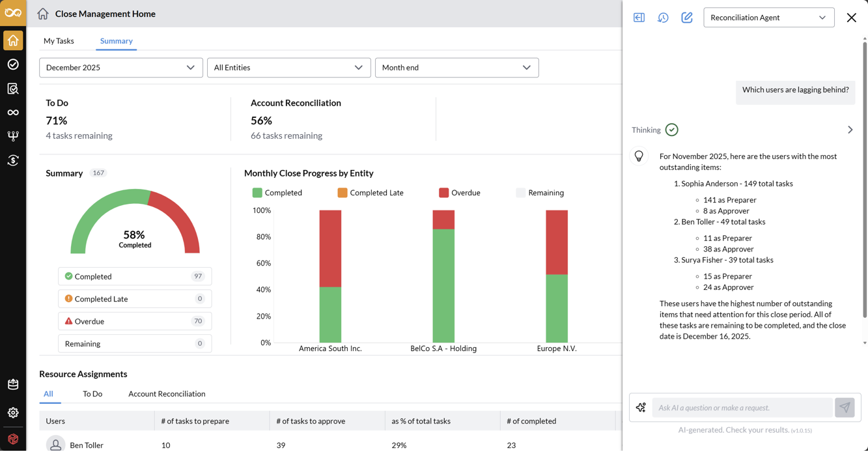Click the Surya Fisher - 39 total tasks line
The image size is (868, 469).
click(727, 260)
